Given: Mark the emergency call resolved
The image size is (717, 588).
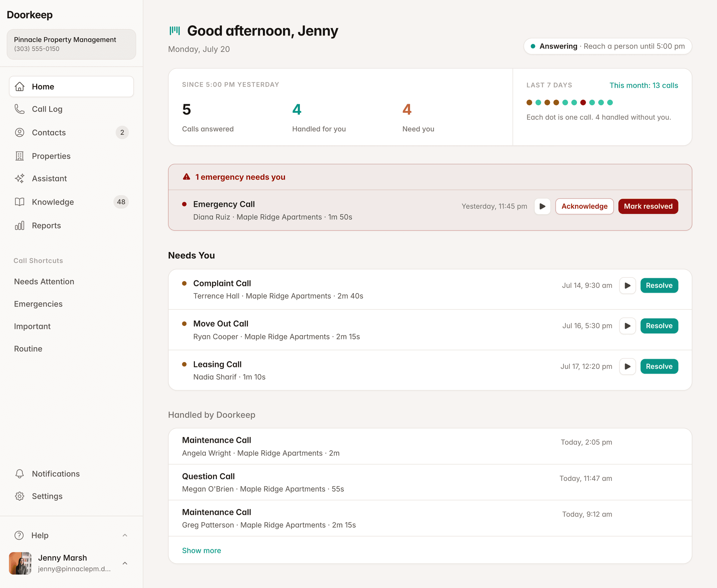Looking at the screenshot, I should pyautogui.click(x=648, y=206).
